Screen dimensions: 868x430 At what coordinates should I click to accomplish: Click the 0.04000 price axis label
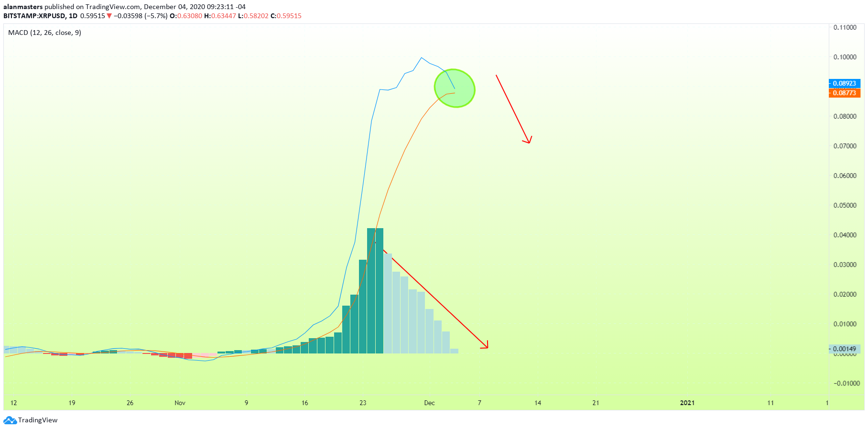pos(845,235)
